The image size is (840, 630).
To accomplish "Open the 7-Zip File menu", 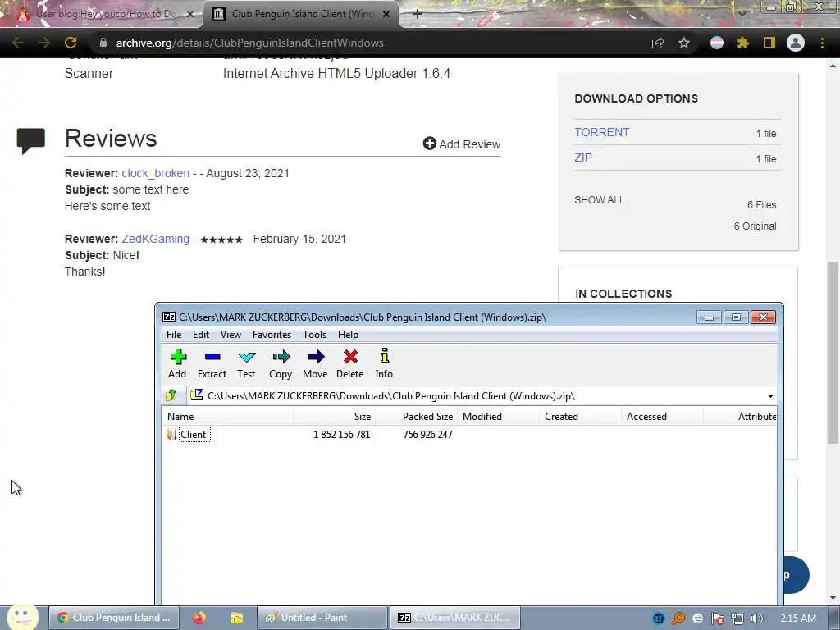I will pos(174,335).
